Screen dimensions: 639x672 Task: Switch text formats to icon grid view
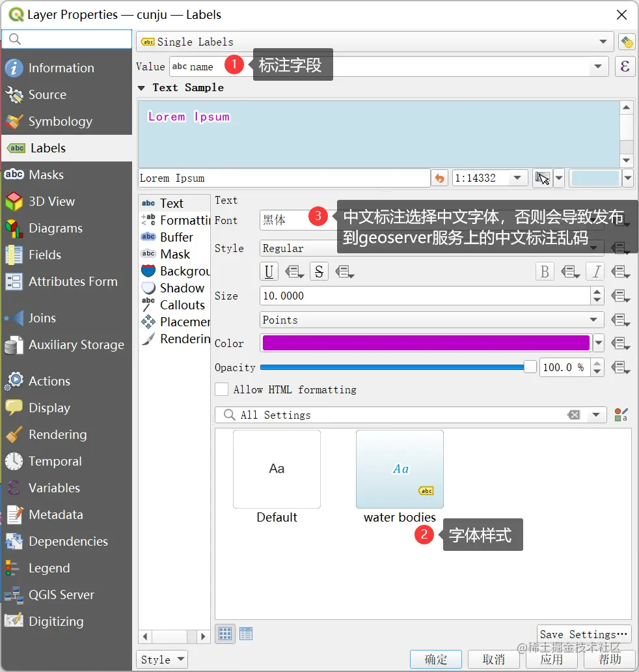[225, 634]
